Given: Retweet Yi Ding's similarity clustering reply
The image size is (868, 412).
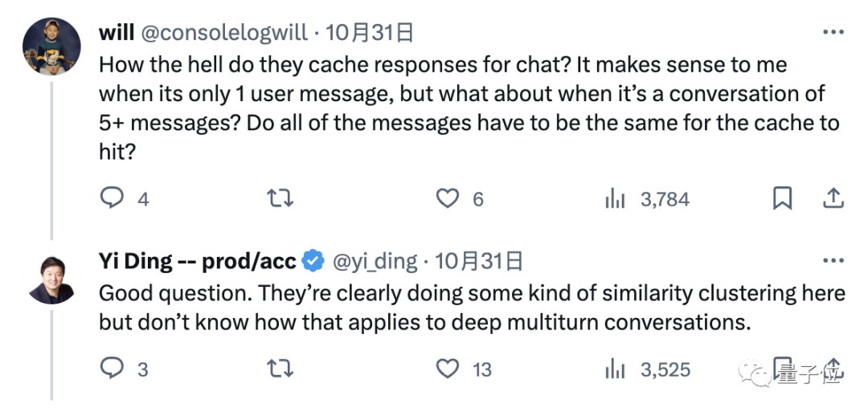Looking at the screenshot, I should [x=279, y=369].
